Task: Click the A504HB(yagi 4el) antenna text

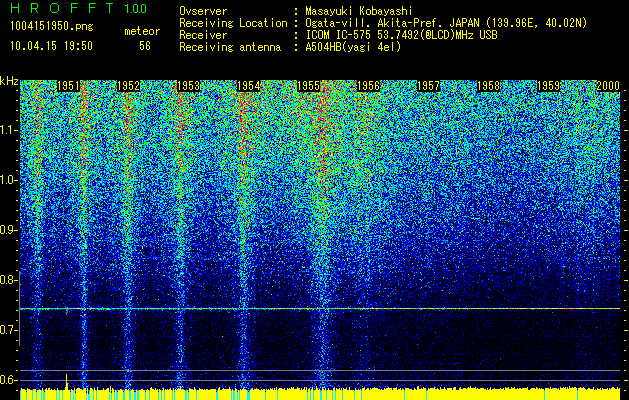Action: [x=353, y=47]
